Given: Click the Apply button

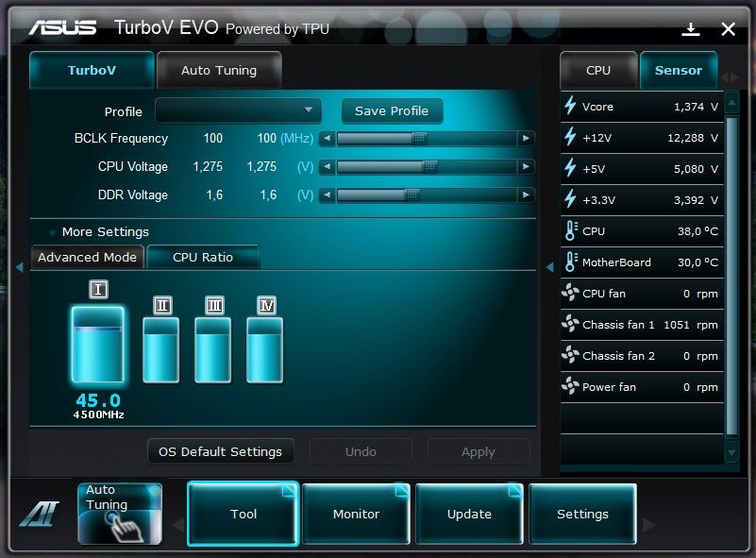Looking at the screenshot, I should [478, 452].
